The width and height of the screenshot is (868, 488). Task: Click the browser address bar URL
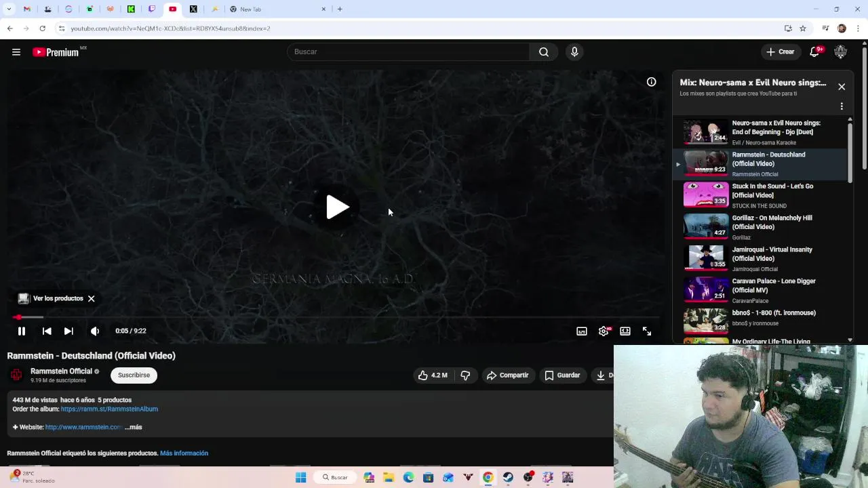point(170,28)
